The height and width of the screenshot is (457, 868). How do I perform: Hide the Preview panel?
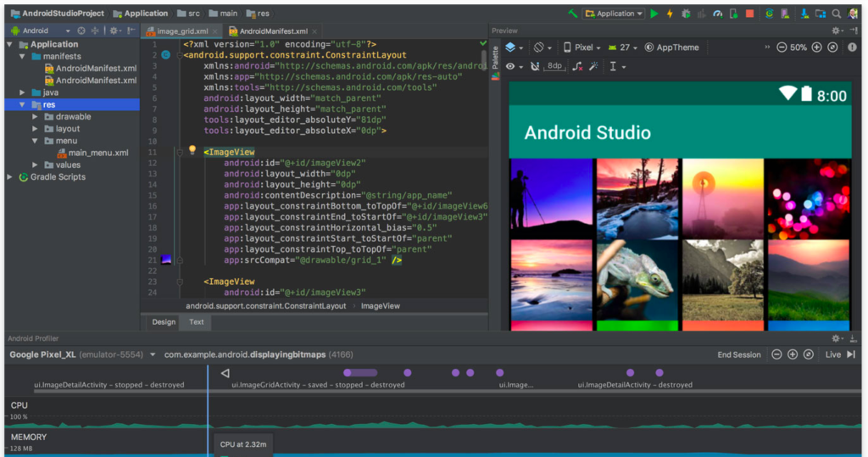854,31
